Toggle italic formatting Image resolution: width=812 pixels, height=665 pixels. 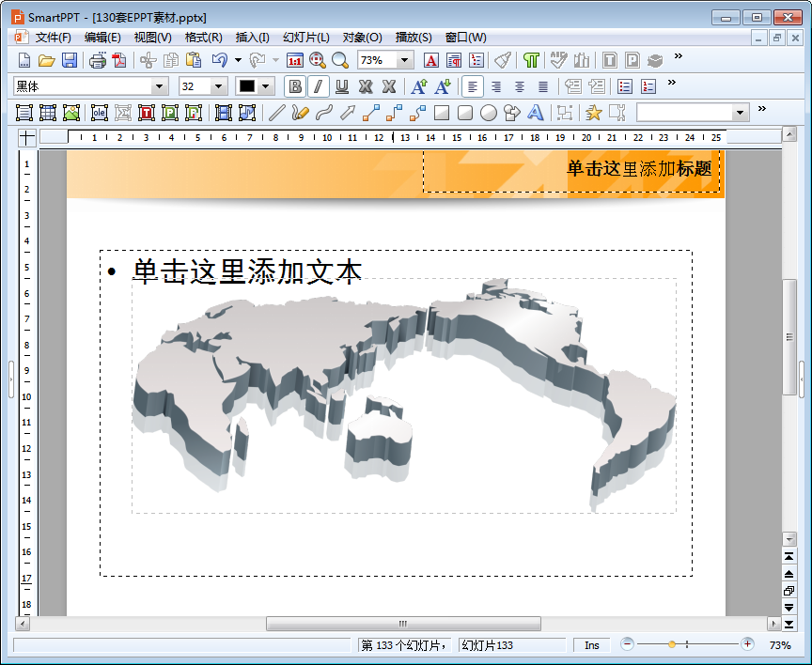[x=319, y=86]
